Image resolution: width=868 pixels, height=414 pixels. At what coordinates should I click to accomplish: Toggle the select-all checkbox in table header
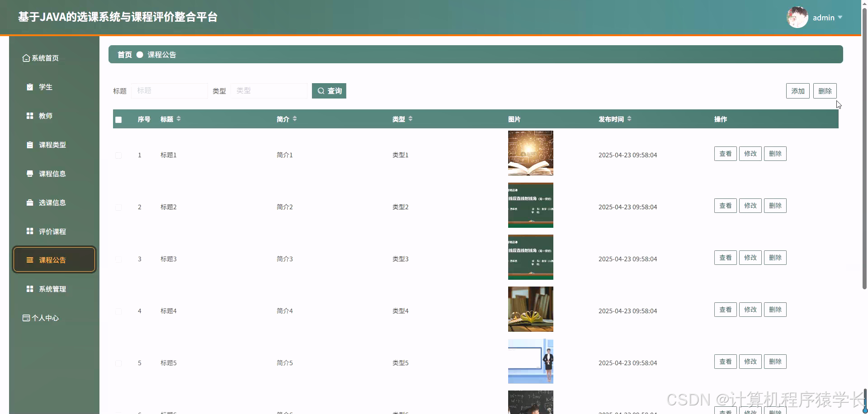click(118, 120)
